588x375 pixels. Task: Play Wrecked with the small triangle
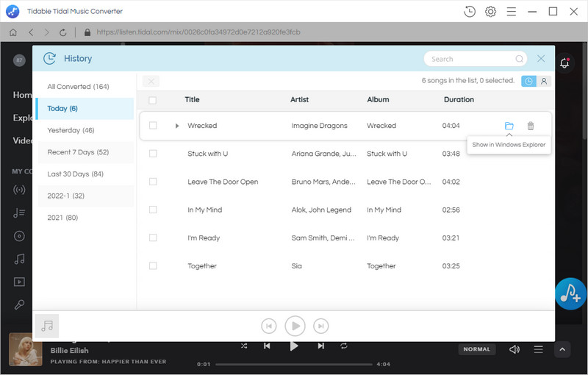pos(177,126)
